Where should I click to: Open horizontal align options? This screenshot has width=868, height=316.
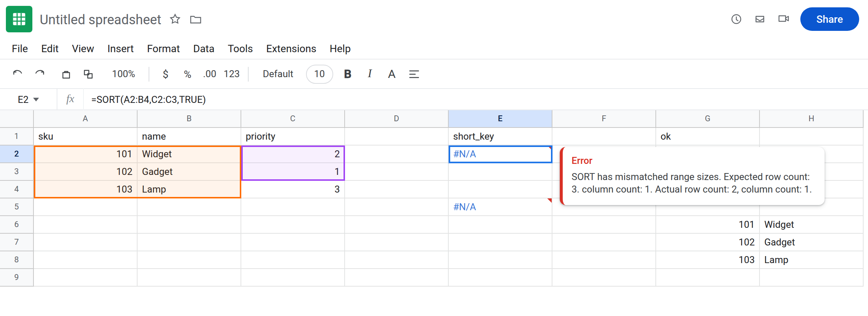pyautogui.click(x=414, y=74)
